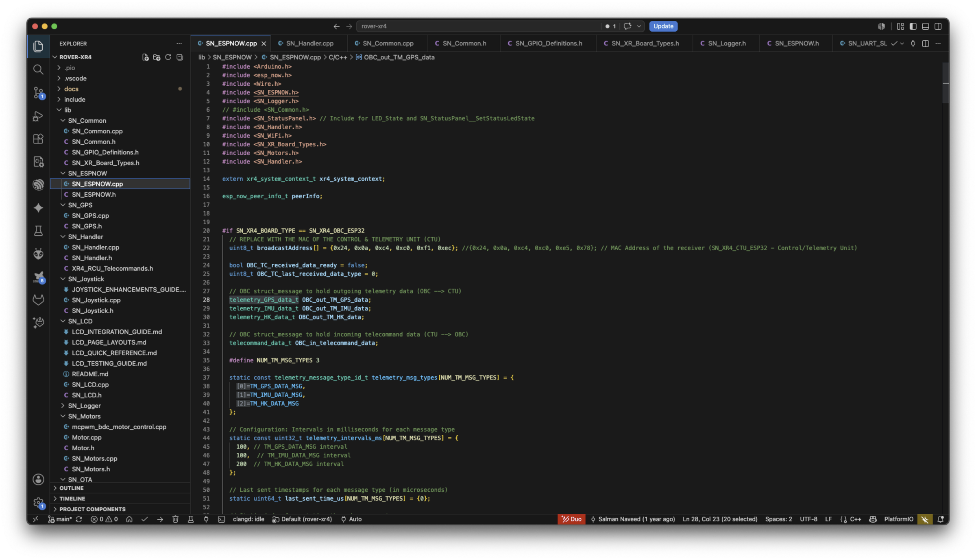Open Motor.h file in explorer
Screen dimensions: 976x560
point(83,448)
